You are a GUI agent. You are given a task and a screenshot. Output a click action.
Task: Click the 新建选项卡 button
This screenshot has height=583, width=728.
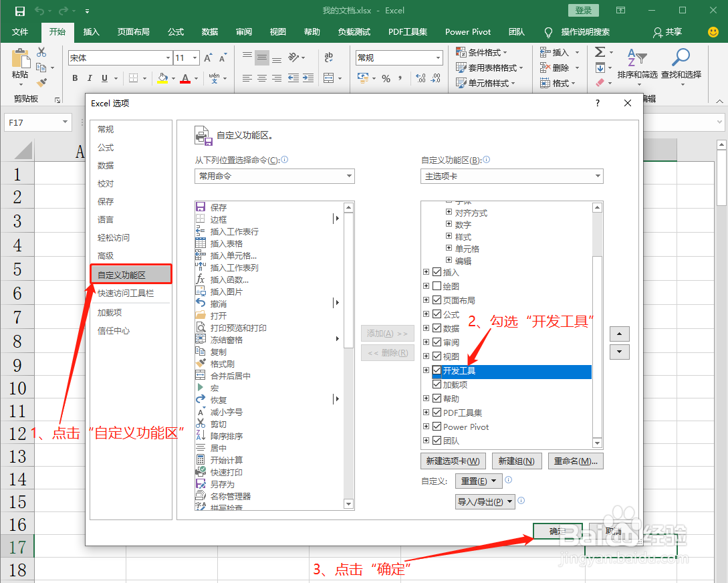(453, 461)
